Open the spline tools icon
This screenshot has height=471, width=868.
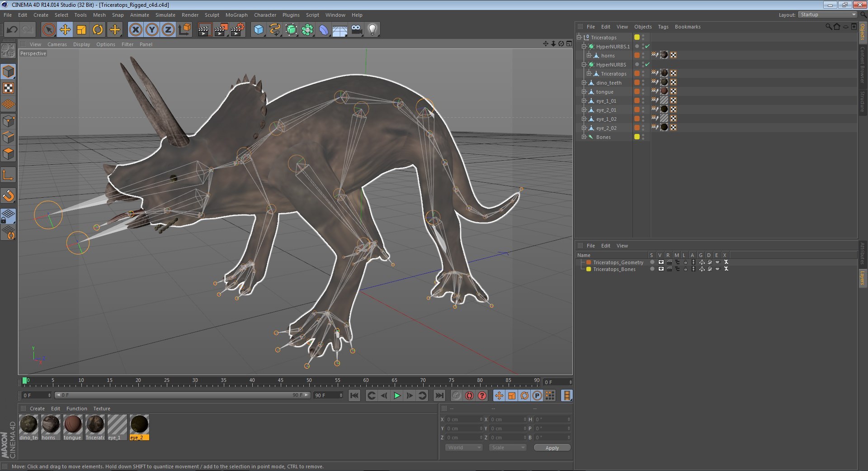pyautogui.click(x=275, y=30)
